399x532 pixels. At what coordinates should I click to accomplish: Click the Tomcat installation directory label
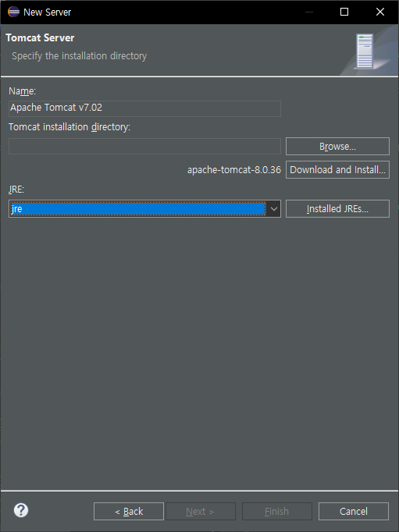[x=69, y=127]
